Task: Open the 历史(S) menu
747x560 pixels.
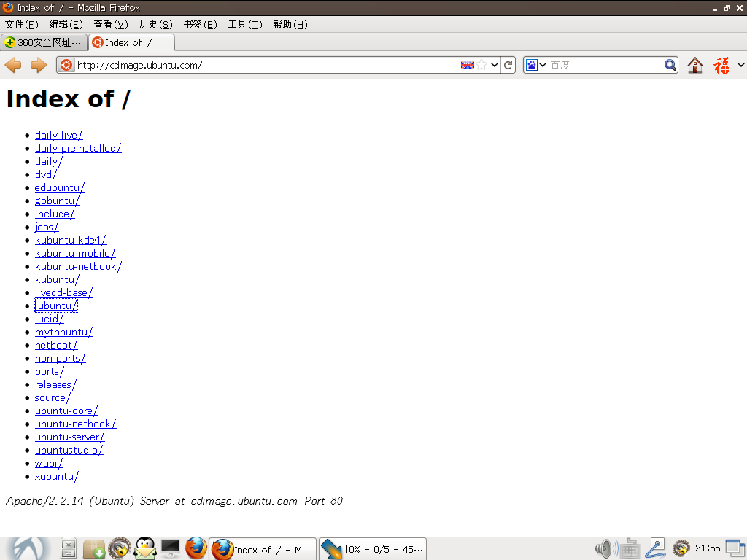Action: click(x=155, y=24)
